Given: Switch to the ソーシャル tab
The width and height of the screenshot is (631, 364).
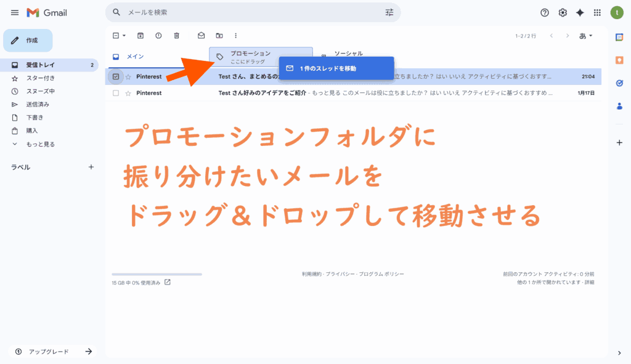Looking at the screenshot, I should tap(348, 54).
